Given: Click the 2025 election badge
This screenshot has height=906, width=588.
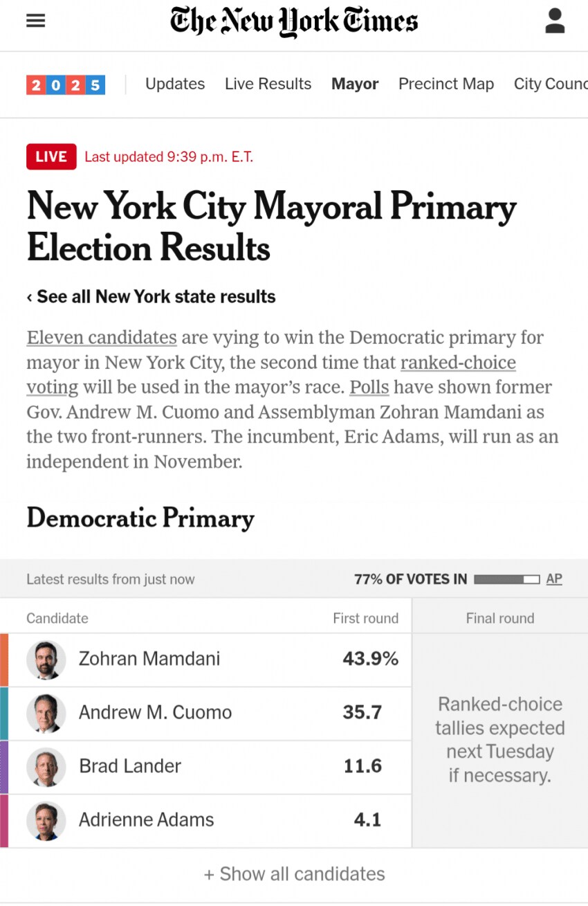Looking at the screenshot, I should [x=66, y=85].
